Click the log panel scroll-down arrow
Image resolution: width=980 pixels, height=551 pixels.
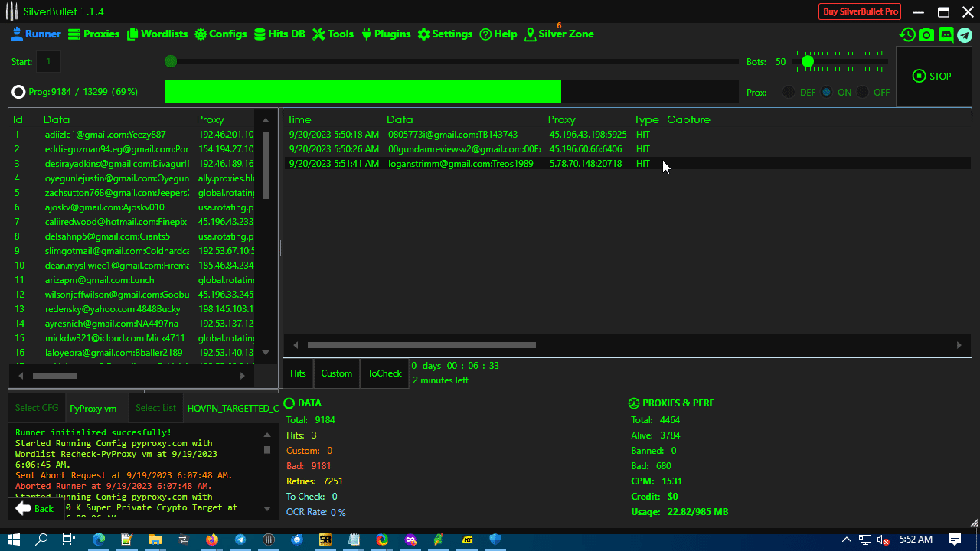coord(267,508)
